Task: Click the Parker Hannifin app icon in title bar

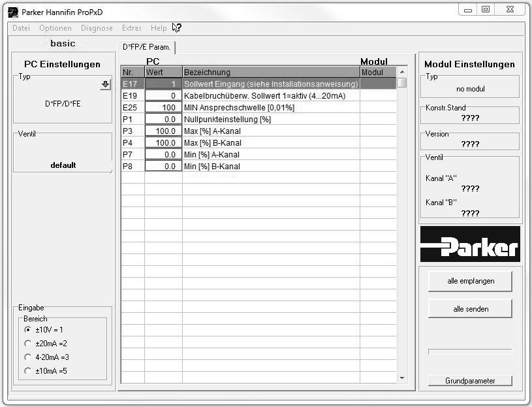Action: pyautogui.click(x=13, y=12)
